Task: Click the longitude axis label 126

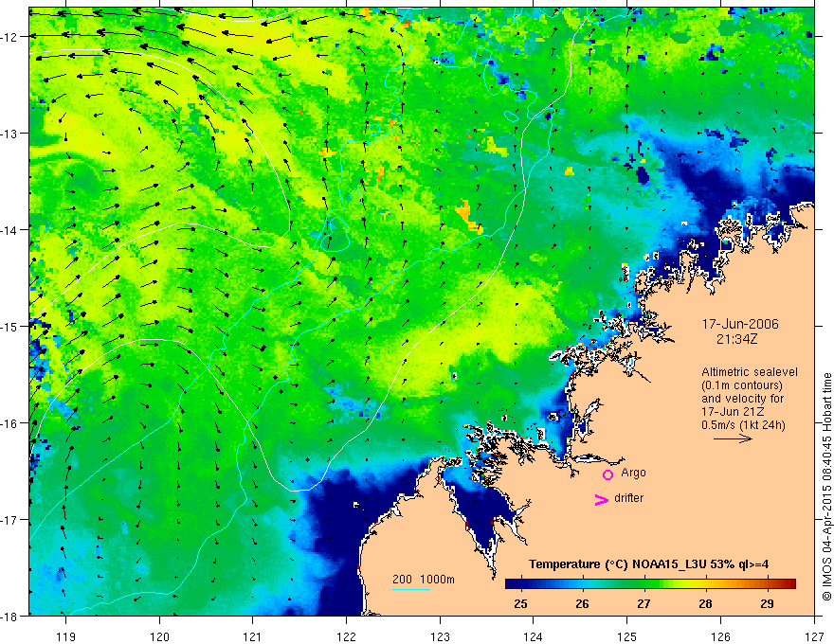Action: (x=720, y=636)
